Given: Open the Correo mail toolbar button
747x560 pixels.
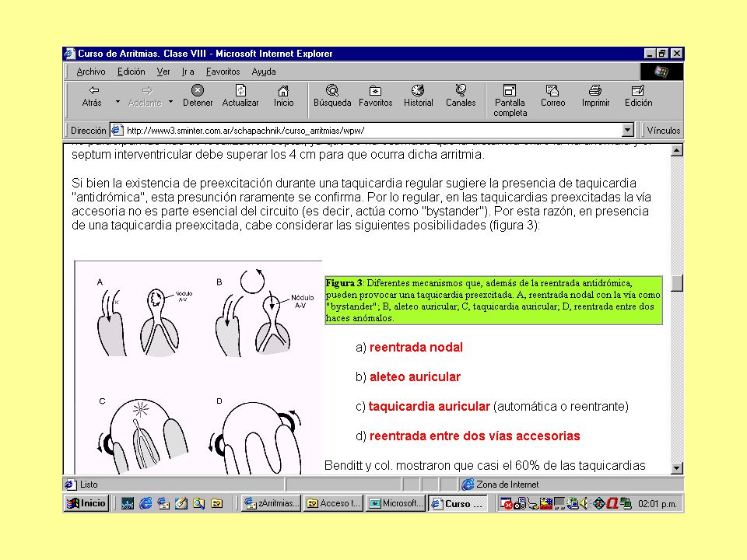Looking at the screenshot, I should click(552, 96).
